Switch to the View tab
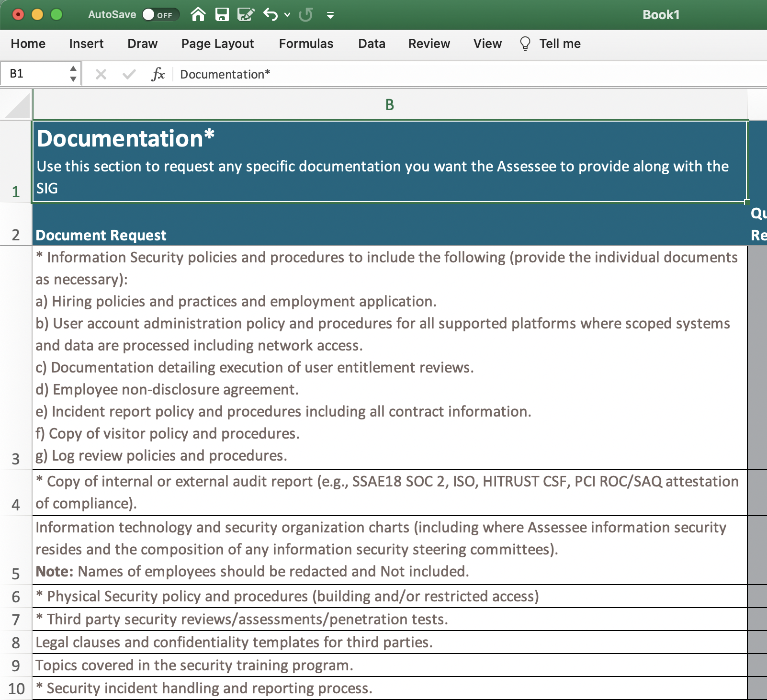This screenshot has width=767, height=700. (x=488, y=44)
